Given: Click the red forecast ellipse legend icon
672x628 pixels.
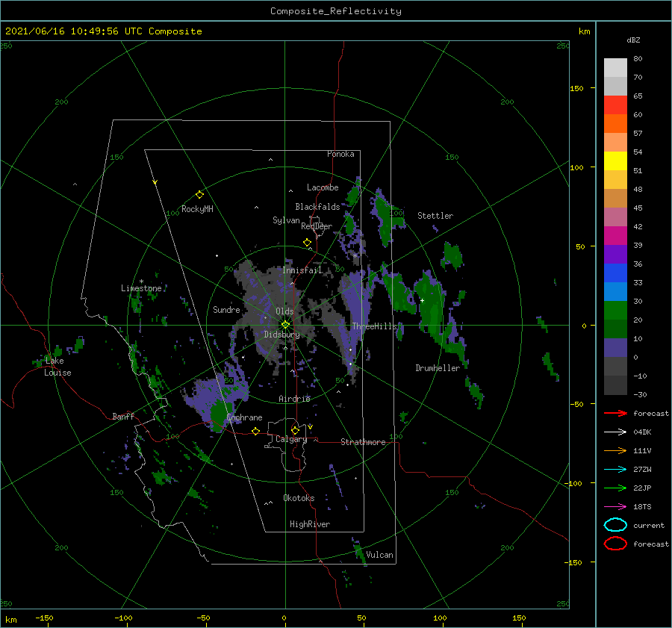Looking at the screenshot, I should pos(615,544).
